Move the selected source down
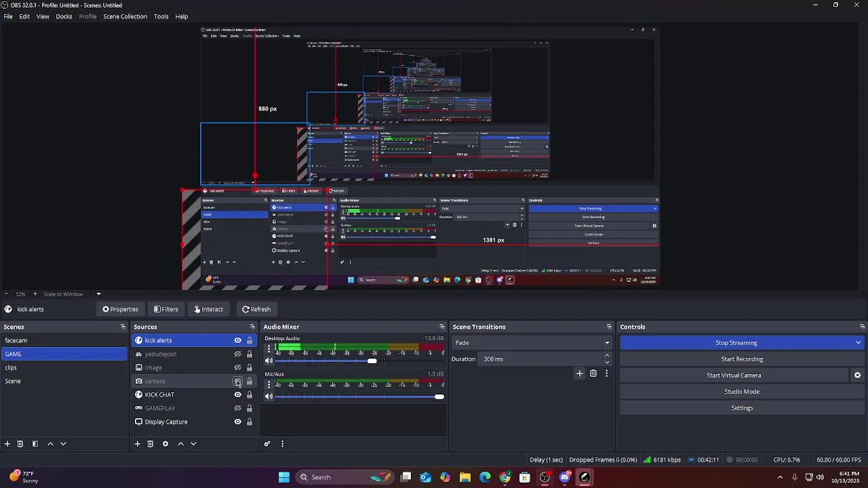Image resolution: width=868 pixels, height=488 pixels. pyautogui.click(x=193, y=444)
